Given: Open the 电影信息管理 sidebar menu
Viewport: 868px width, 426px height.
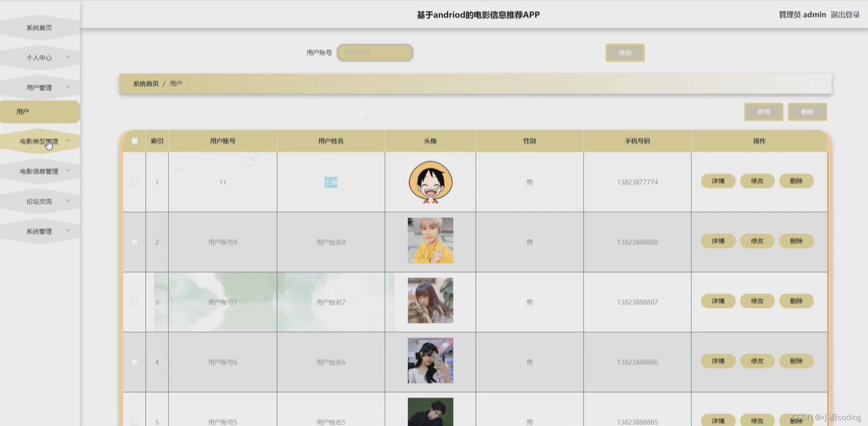Looking at the screenshot, I should [39, 171].
